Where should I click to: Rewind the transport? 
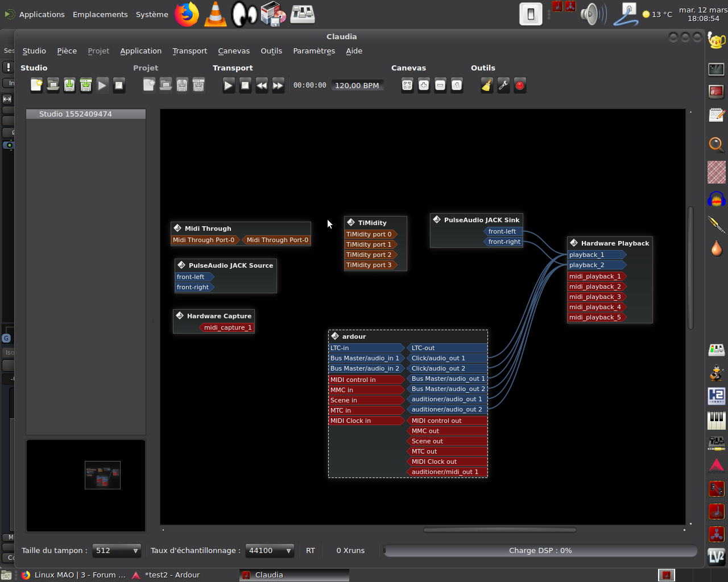point(262,85)
